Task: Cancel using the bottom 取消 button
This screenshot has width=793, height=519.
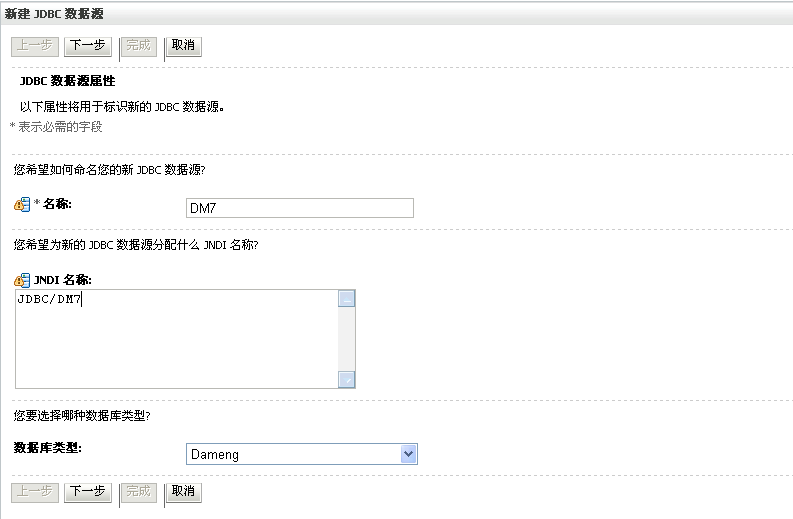Action: pyautogui.click(x=183, y=491)
